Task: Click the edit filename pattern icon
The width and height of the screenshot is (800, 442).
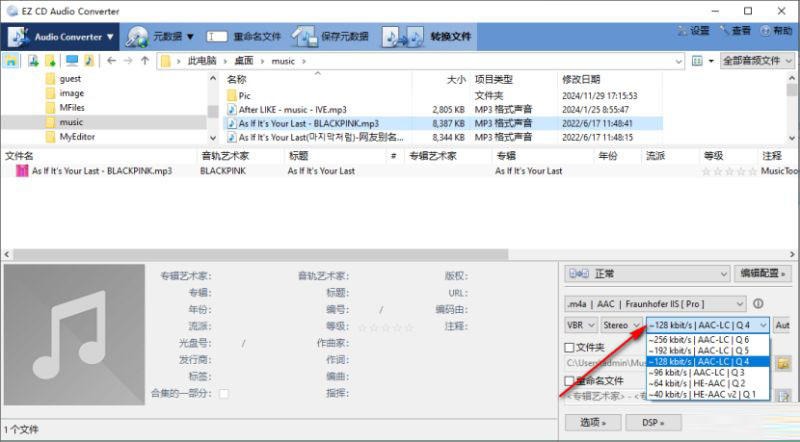Action: [x=783, y=395]
